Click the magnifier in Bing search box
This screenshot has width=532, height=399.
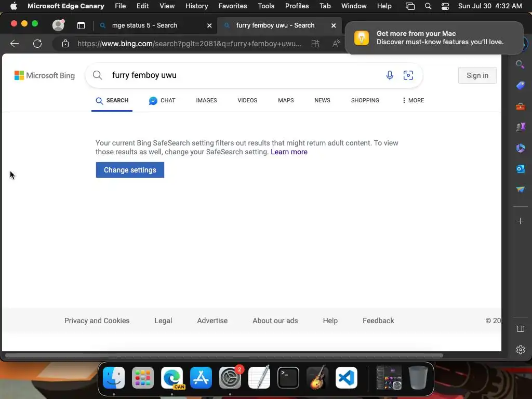(x=97, y=75)
